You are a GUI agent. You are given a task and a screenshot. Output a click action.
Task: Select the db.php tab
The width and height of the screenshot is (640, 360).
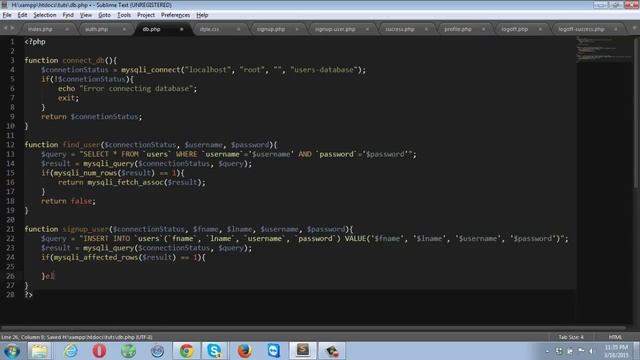pyautogui.click(x=151, y=29)
